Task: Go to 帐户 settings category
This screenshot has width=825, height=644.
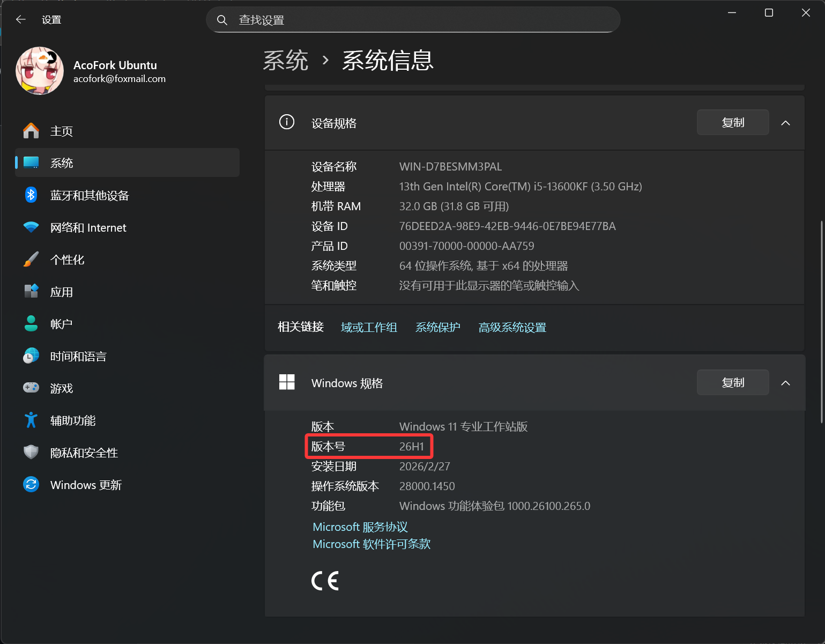Action: point(61,324)
